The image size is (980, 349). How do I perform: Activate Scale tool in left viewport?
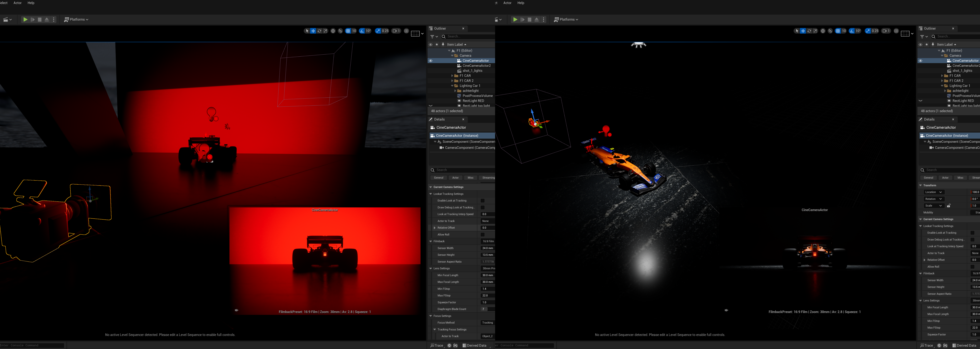325,31
